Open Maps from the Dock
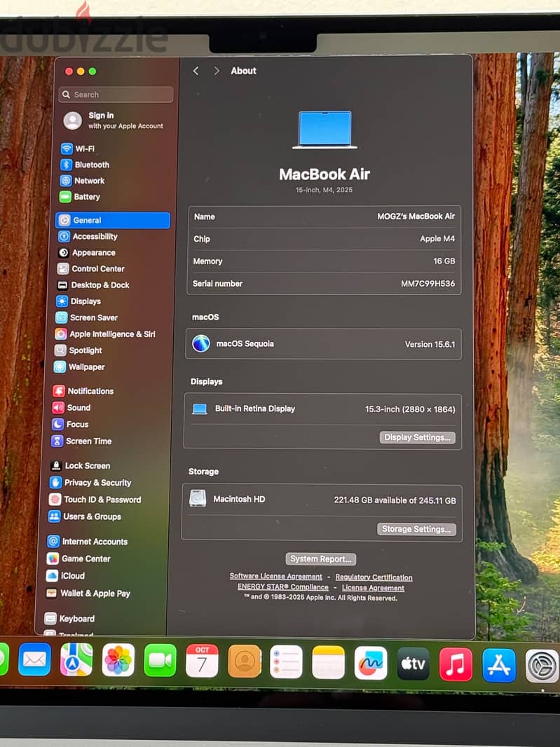The width and height of the screenshot is (560, 747). (x=76, y=660)
